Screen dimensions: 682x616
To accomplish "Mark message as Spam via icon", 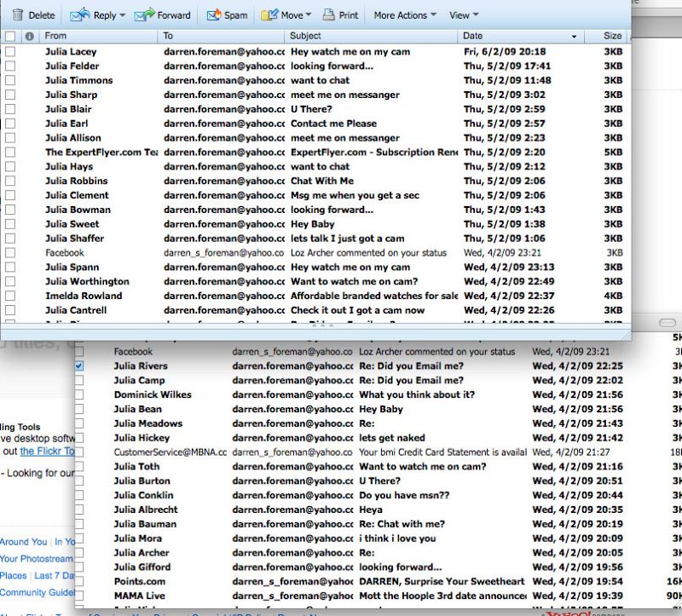I will pos(213,14).
